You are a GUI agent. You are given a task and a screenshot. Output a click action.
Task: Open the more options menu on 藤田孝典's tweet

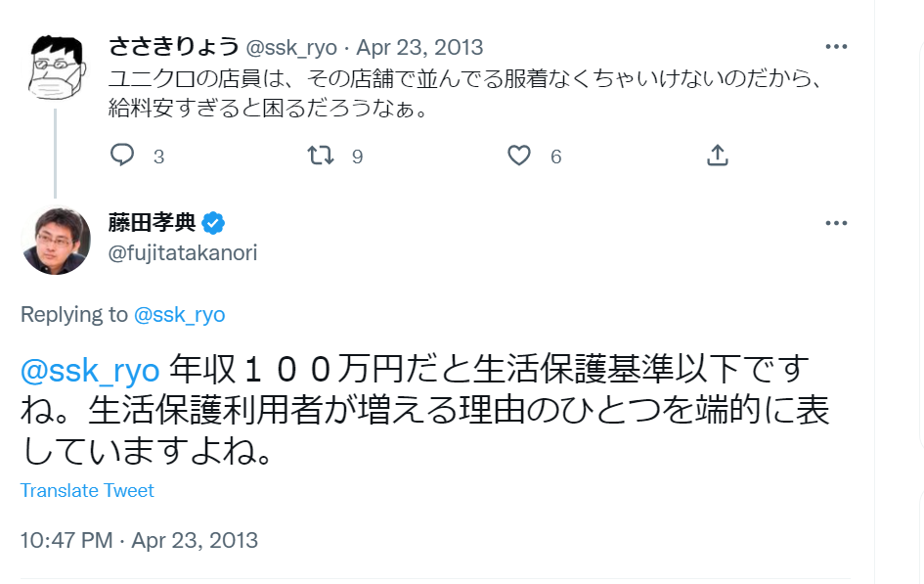point(836,222)
